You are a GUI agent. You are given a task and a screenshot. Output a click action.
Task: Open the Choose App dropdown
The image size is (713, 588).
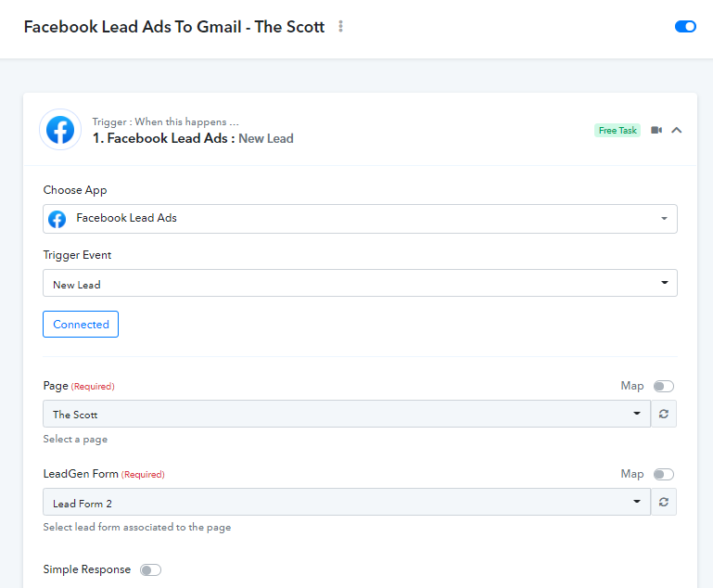pos(360,219)
